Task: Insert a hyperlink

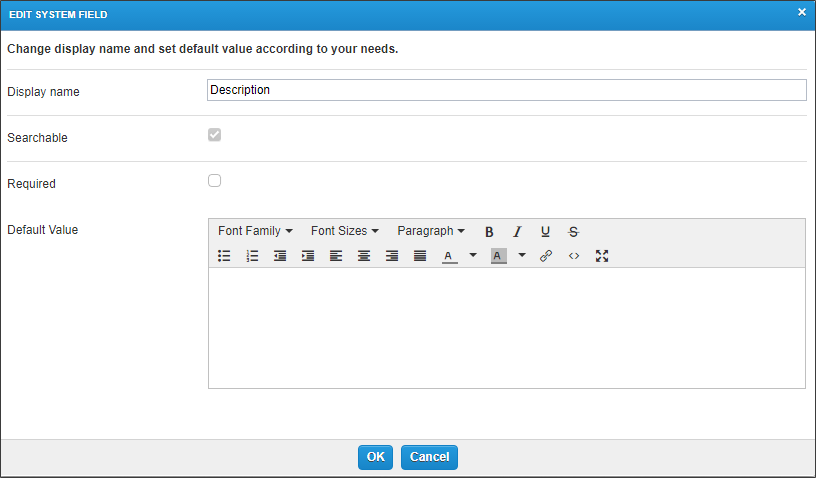Action: 546,256
